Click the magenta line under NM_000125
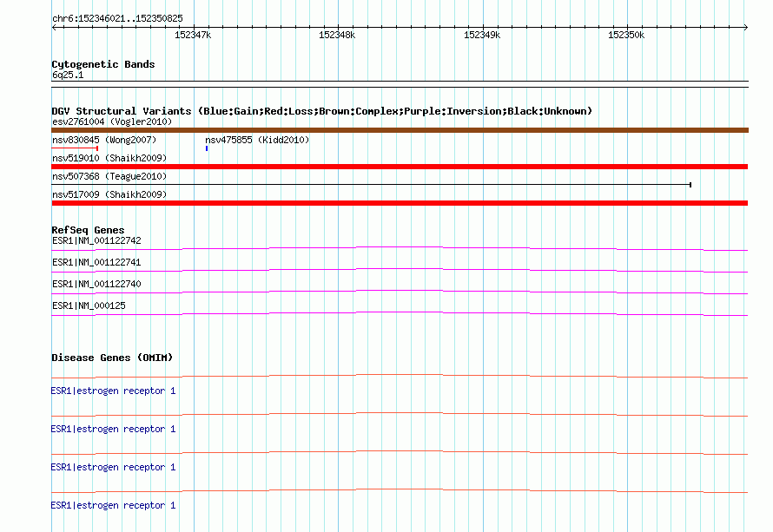 point(400,313)
